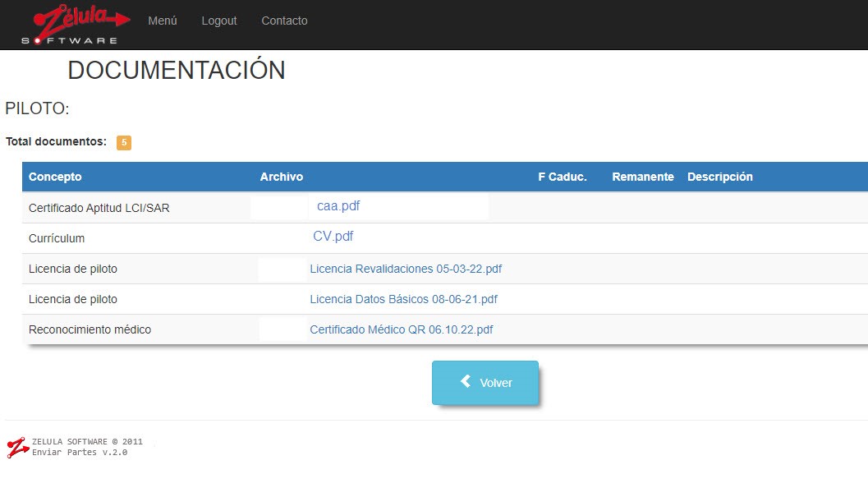The height and width of the screenshot is (488, 868).
Task: Go to the Contacto page
Action: 284,21
